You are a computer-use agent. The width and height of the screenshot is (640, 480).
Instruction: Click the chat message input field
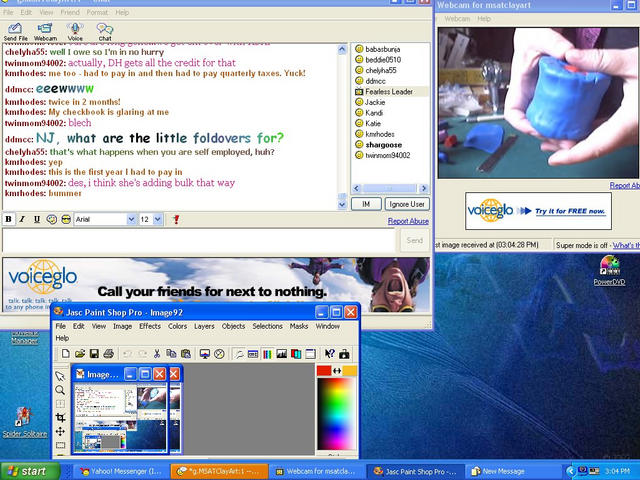(x=199, y=240)
